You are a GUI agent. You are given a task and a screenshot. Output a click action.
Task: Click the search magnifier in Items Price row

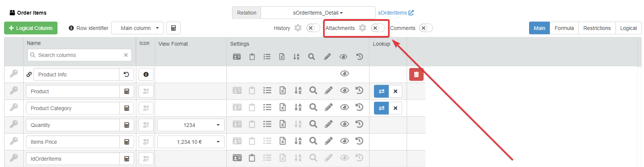(x=313, y=141)
